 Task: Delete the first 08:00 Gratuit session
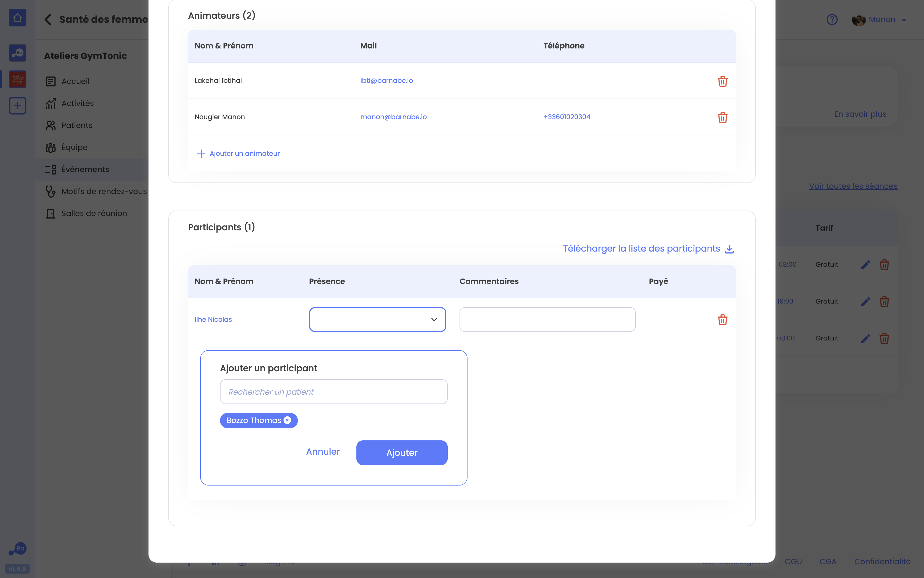click(884, 265)
